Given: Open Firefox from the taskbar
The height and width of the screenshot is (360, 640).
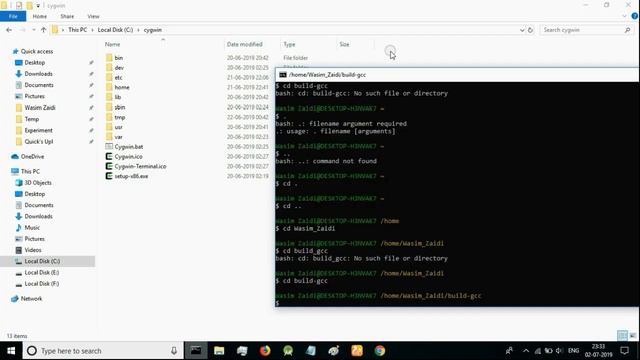Looking at the screenshot, I should point(265,351).
